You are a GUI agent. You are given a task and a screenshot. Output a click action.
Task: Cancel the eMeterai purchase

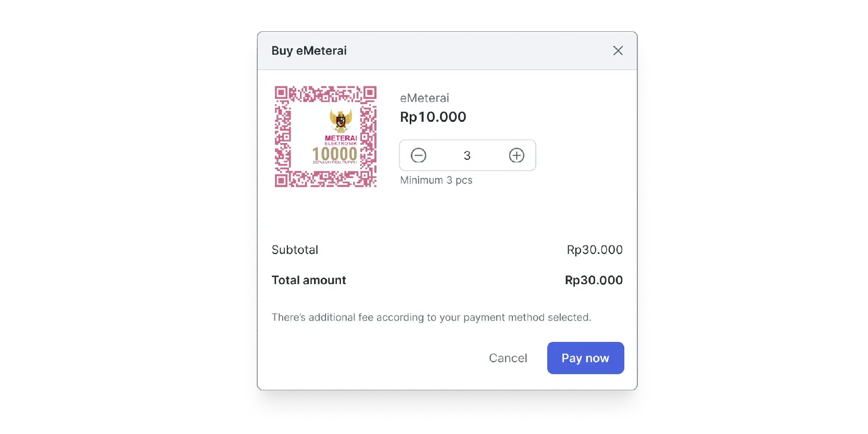point(508,358)
